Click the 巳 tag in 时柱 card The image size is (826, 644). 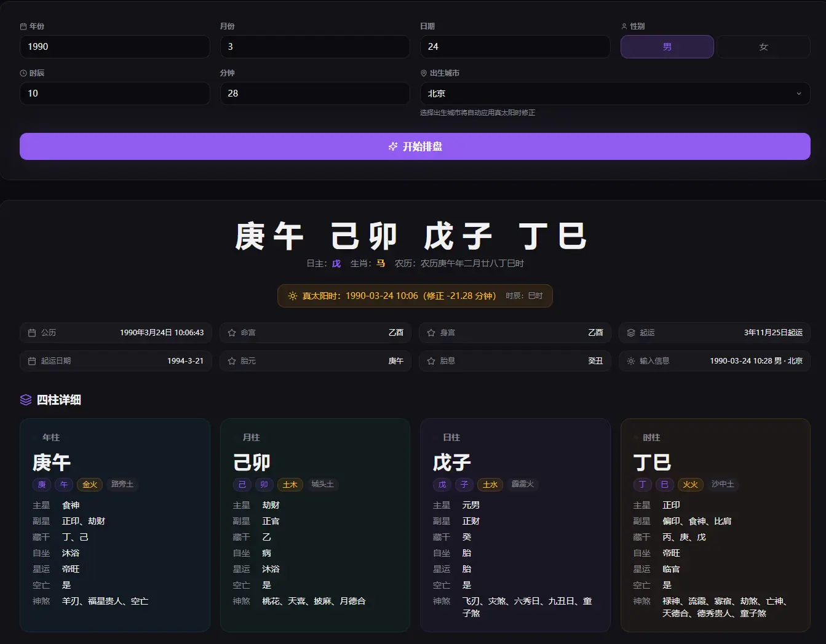(x=665, y=485)
